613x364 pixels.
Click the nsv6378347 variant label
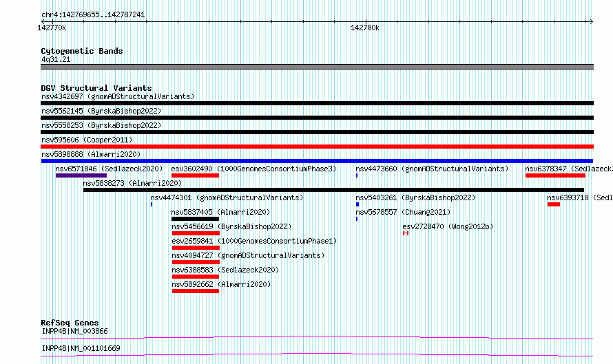point(569,169)
